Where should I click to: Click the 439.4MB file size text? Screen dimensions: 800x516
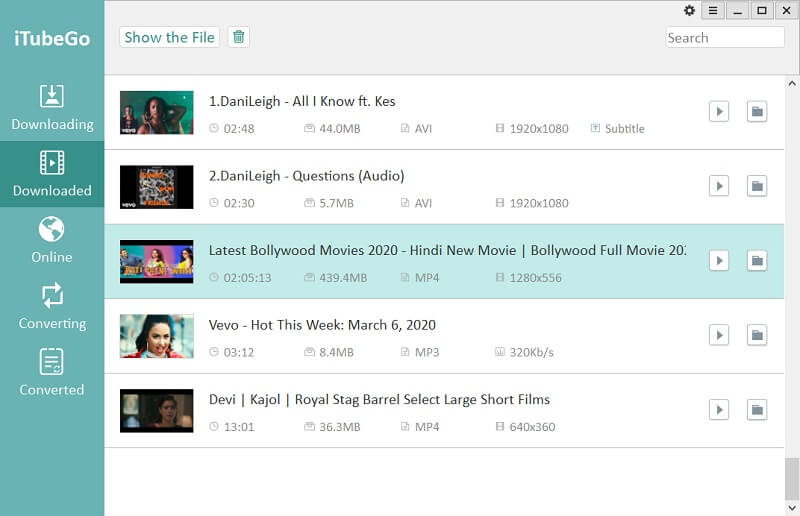click(343, 278)
